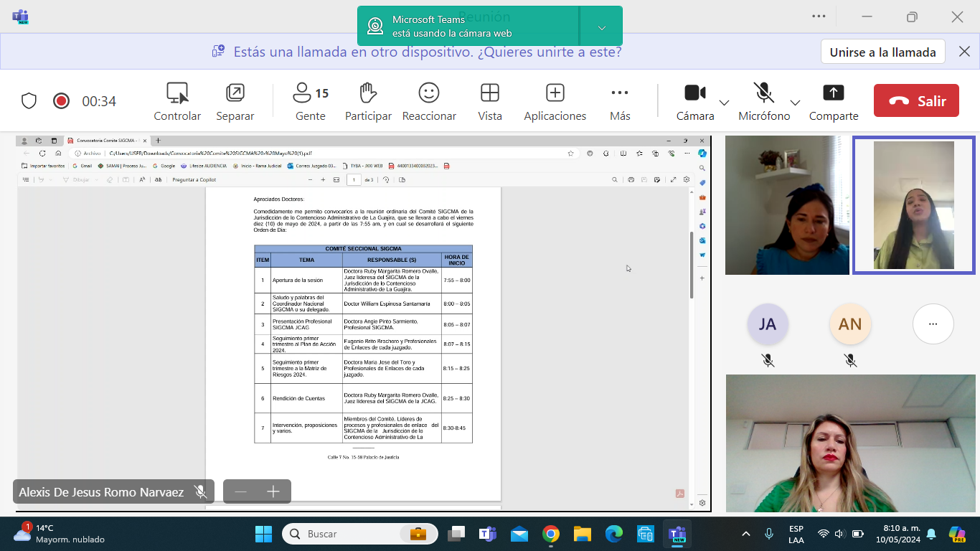The image size is (980, 551).
Task: Change the meeting layout with Vista
Action: (490, 101)
